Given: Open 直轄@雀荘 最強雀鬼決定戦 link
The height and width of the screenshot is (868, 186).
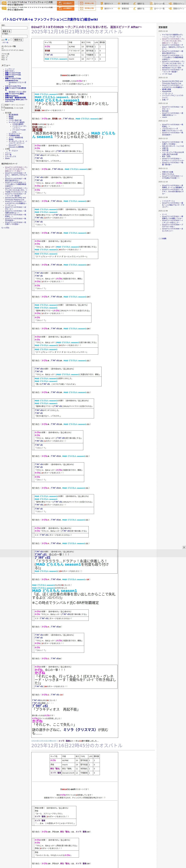Looking at the screenshot, I should tap(15, 98).
